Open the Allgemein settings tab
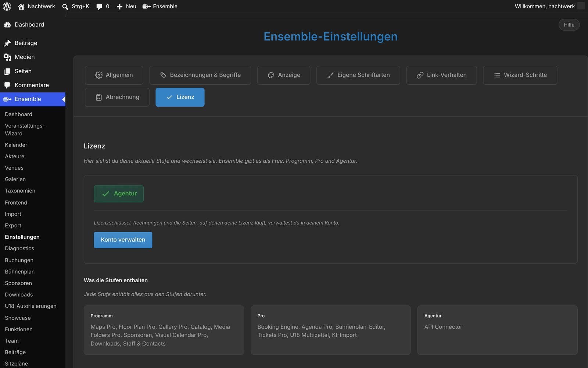Screen dimensions: 588x368 coord(114,75)
